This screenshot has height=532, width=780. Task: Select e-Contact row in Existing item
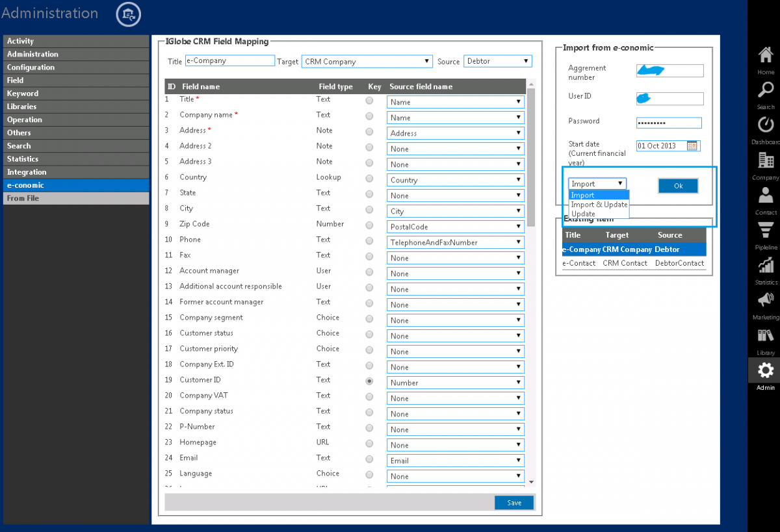point(634,263)
